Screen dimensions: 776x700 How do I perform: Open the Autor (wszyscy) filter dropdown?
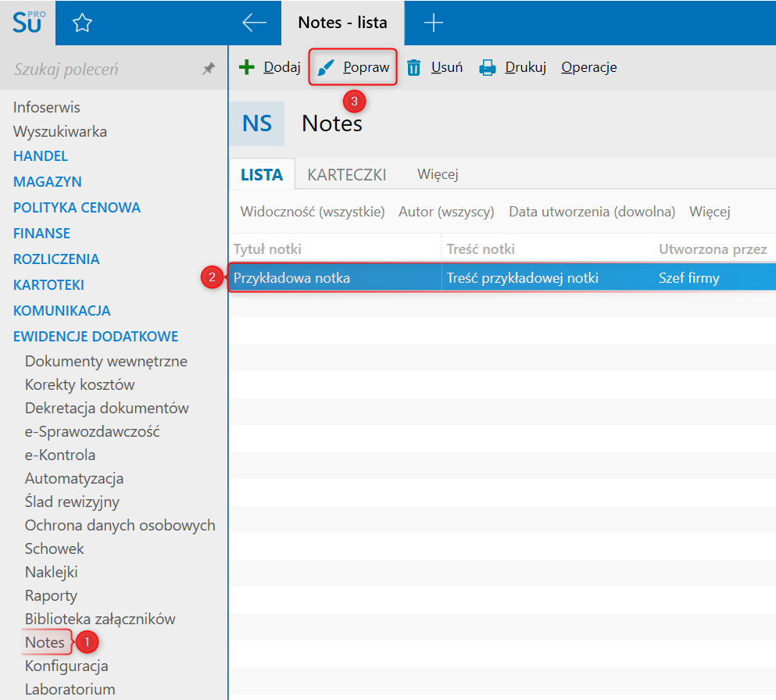click(x=446, y=212)
